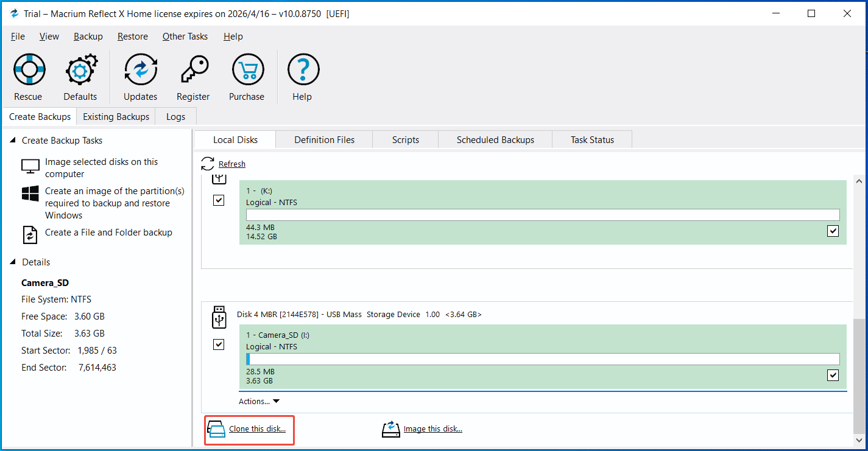Click the Clone this disk link
Image resolution: width=868 pixels, height=451 pixels.
(257, 429)
